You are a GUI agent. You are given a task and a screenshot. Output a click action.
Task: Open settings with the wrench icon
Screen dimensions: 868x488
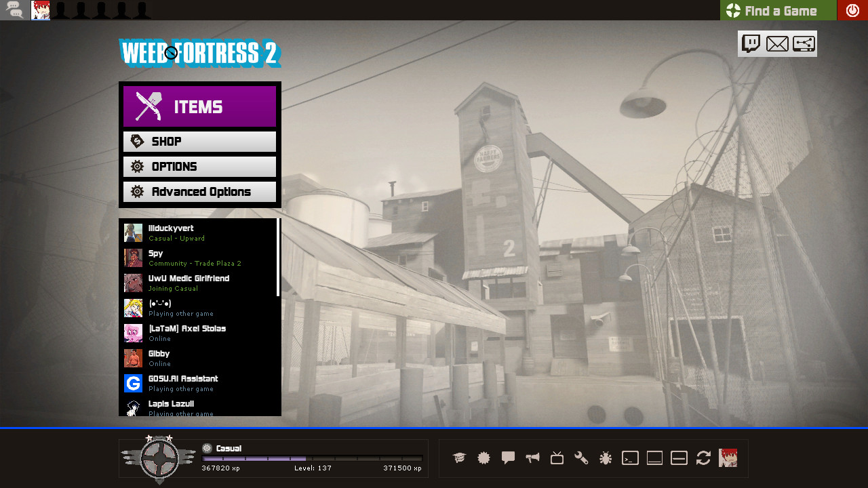tap(580, 458)
